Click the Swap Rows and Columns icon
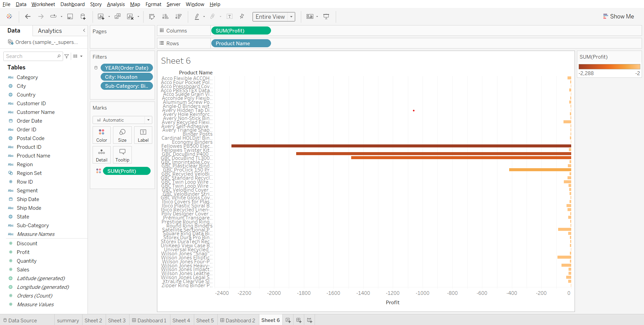This screenshot has width=644, height=325. [x=152, y=17]
